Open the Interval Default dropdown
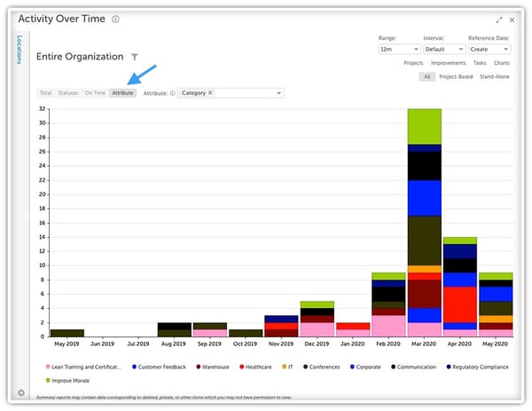Viewport: 532px width, 411px height. pyautogui.click(x=444, y=49)
